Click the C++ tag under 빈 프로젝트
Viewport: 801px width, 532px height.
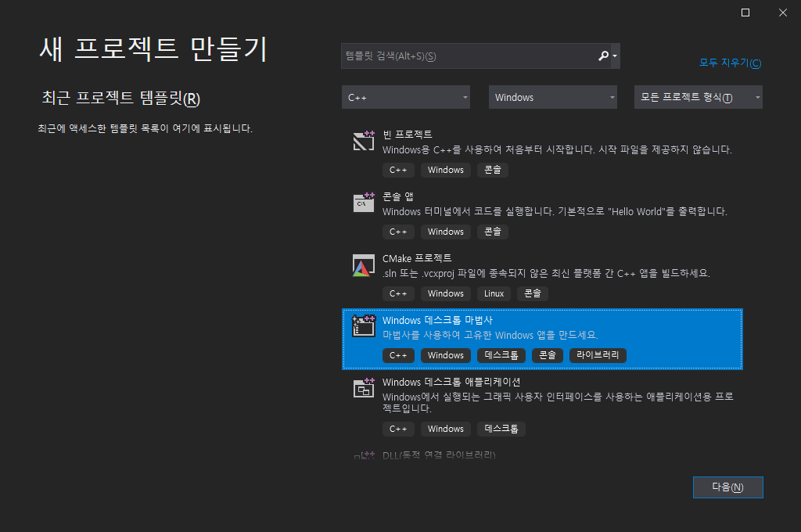coord(398,171)
